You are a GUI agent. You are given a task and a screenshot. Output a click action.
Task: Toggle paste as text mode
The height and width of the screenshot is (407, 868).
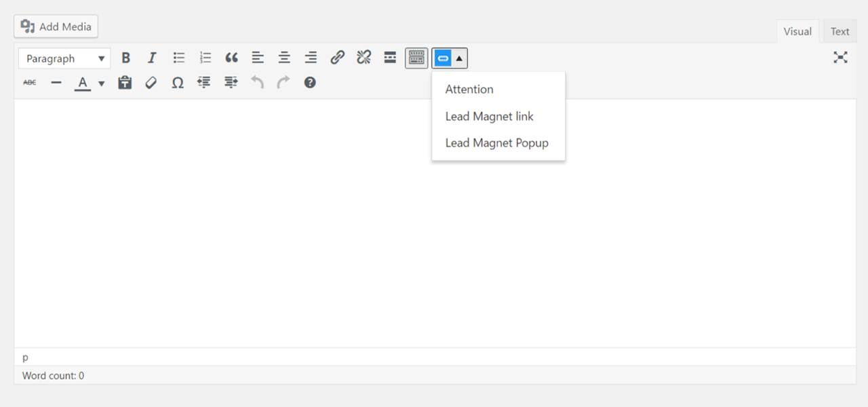124,83
